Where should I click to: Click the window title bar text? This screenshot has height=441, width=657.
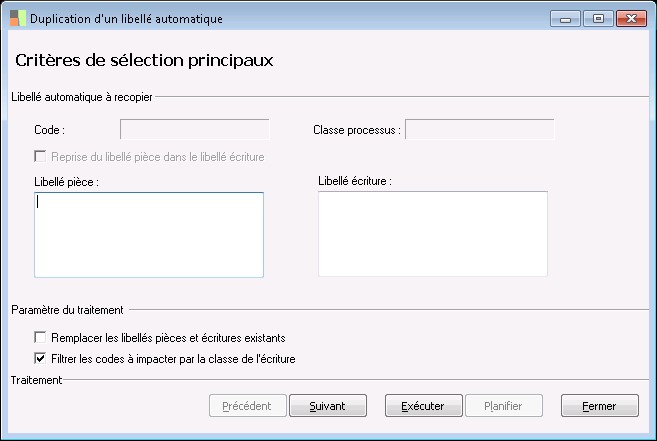pos(127,19)
